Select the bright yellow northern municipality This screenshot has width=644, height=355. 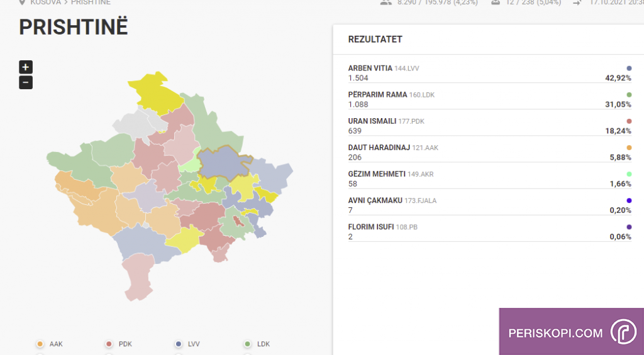click(x=152, y=94)
